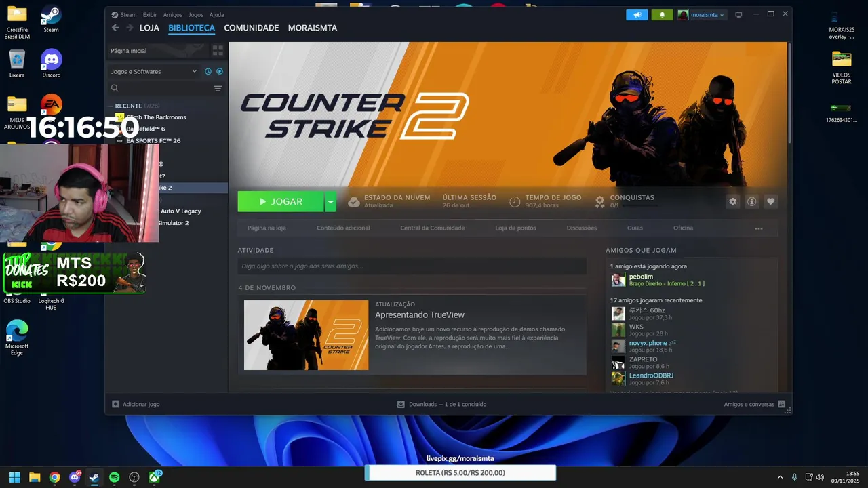Open the green notifications bell
The width and height of the screenshot is (868, 488).
[663, 14]
